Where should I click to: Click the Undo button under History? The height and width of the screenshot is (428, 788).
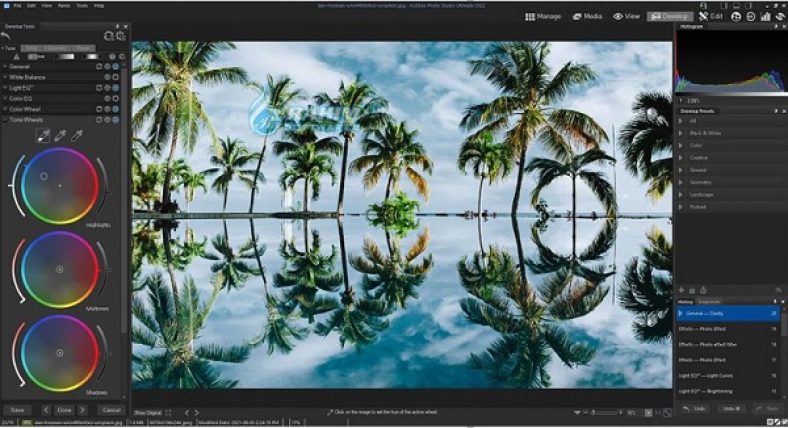point(695,409)
